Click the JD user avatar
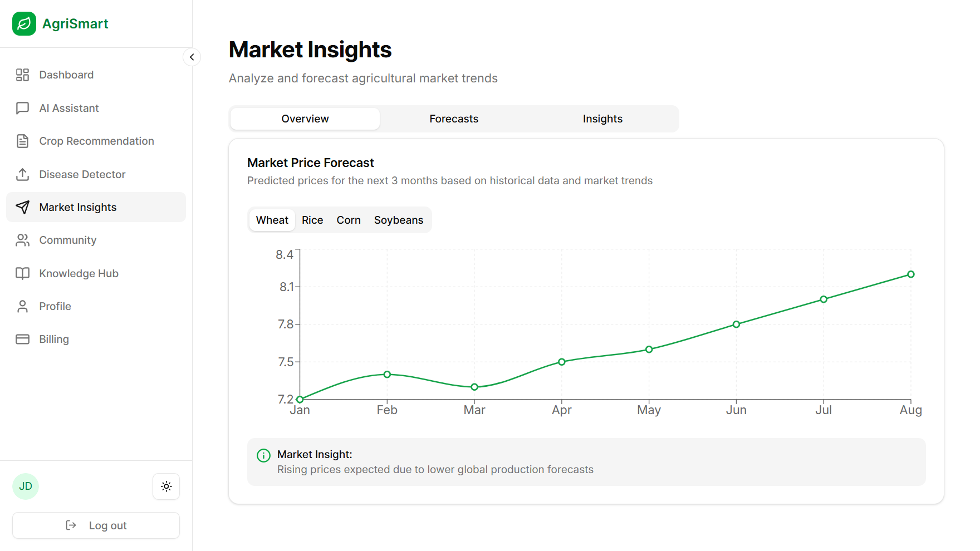The height and width of the screenshot is (551, 980). [x=26, y=486]
